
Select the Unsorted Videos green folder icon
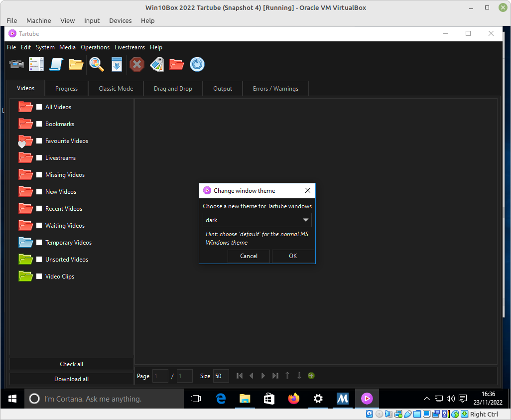(x=26, y=260)
